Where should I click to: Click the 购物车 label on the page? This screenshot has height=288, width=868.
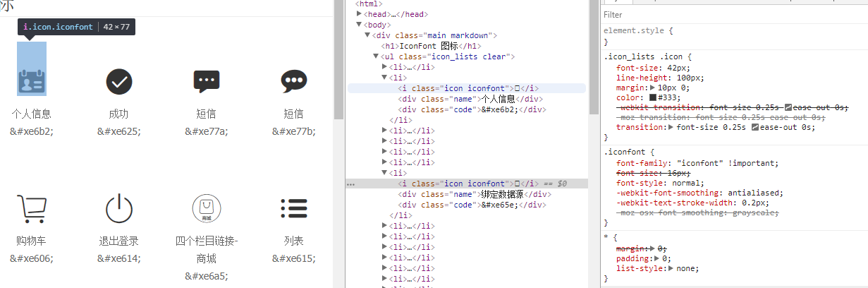32,241
